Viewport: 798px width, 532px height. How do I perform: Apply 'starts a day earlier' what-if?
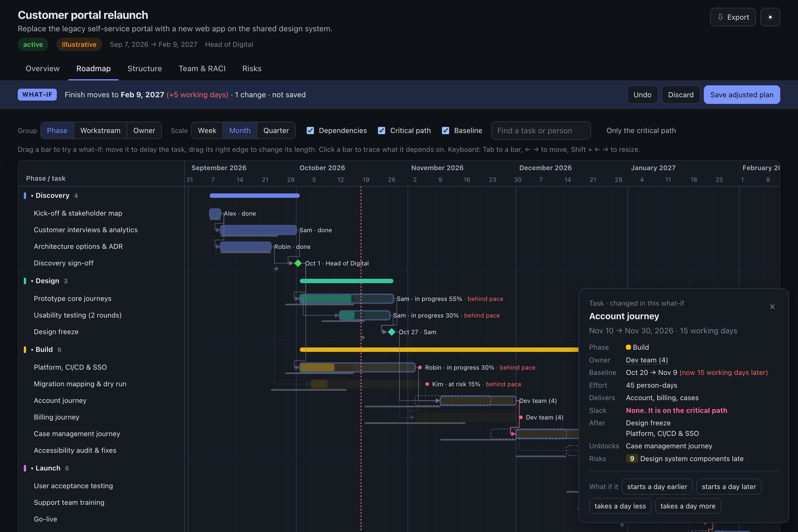pyautogui.click(x=657, y=487)
